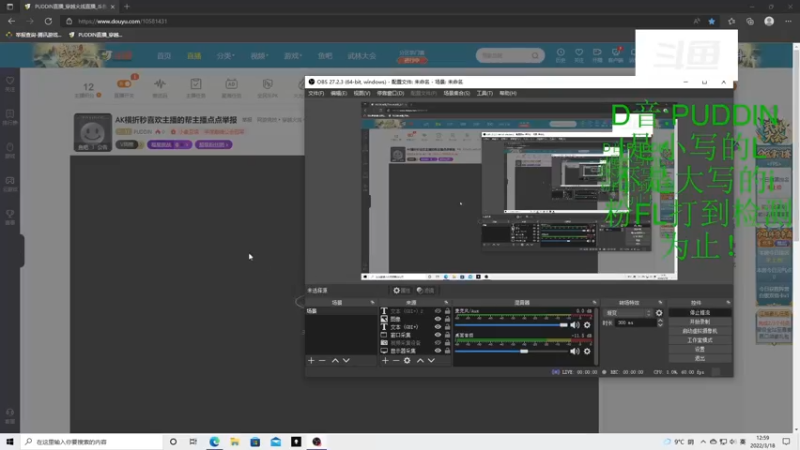Move the selected source up
The width and height of the screenshot is (800, 450).
tap(420, 360)
